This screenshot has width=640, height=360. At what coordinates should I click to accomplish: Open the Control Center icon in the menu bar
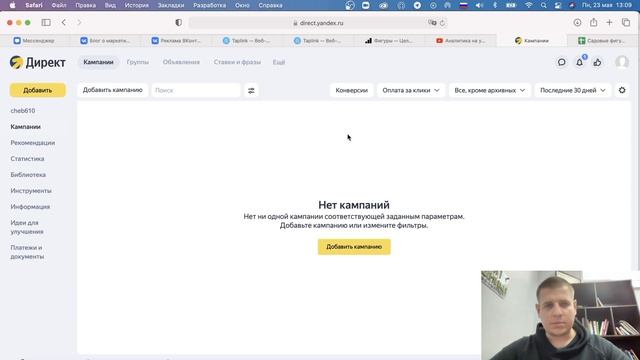(558, 5)
